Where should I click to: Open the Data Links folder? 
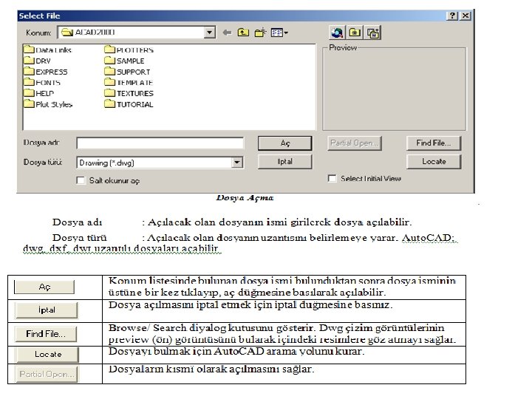pyautogui.click(x=48, y=50)
